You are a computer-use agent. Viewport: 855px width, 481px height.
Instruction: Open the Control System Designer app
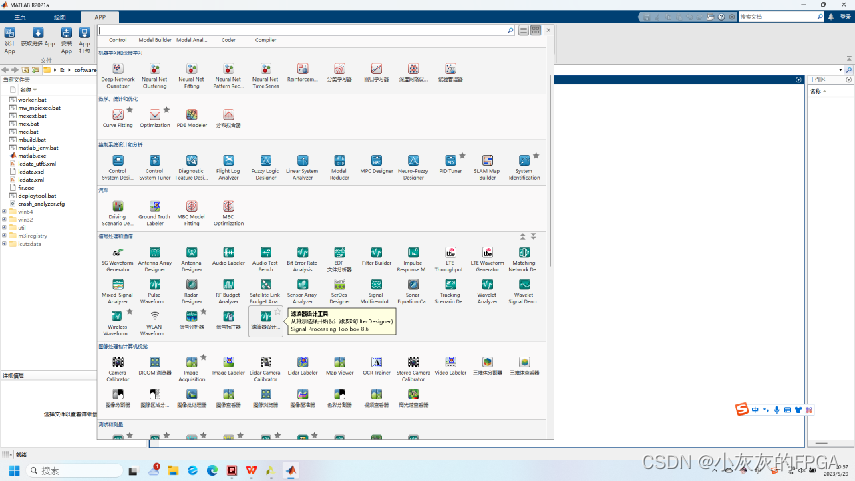[x=118, y=167]
